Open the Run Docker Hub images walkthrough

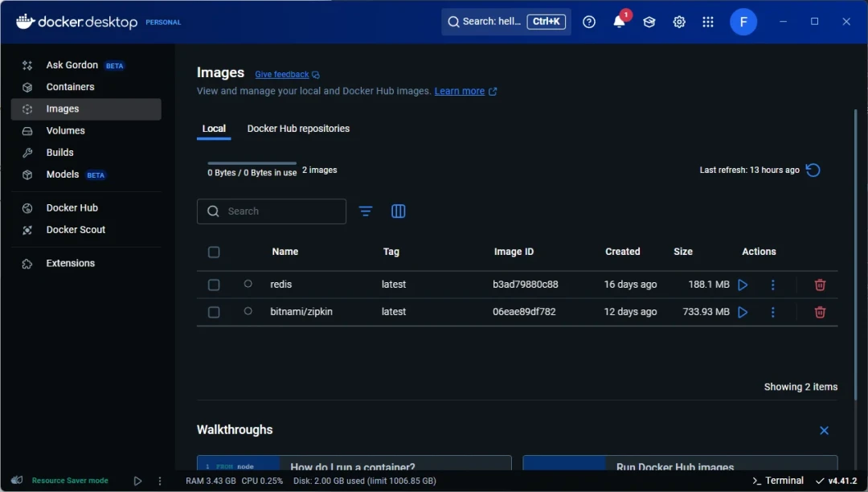[681, 463]
